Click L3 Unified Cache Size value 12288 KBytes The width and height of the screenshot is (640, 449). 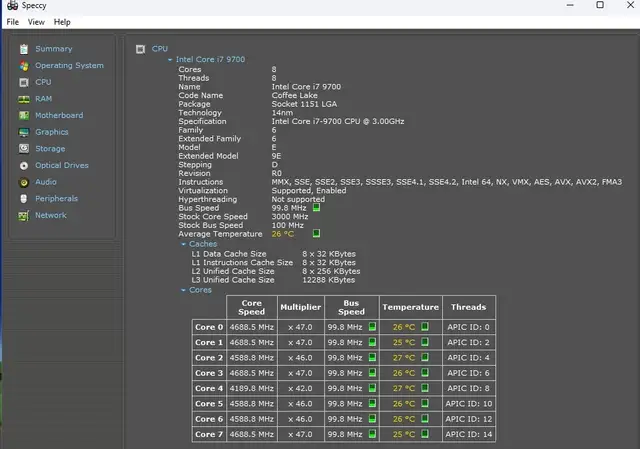[329, 280]
